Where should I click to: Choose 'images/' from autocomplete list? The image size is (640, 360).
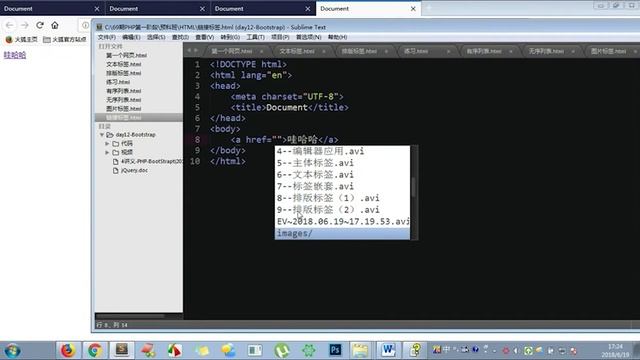click(342, 233)
